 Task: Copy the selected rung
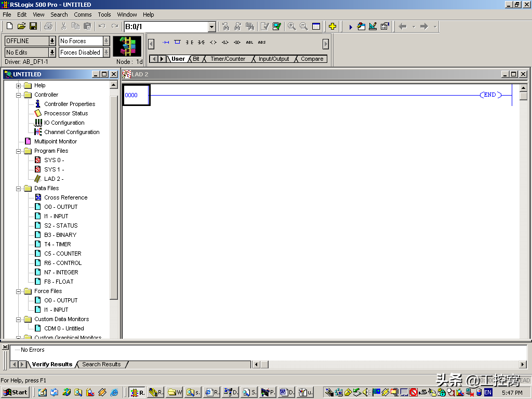pos(75,26)
